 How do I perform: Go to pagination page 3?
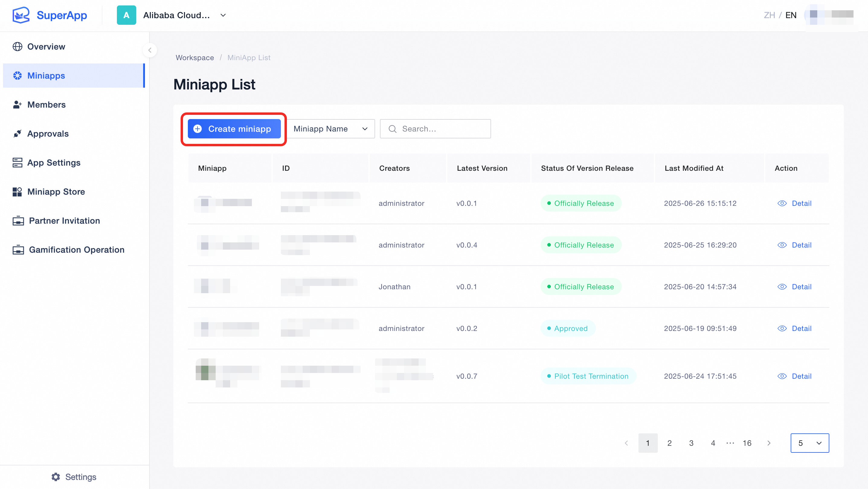[691, 443]
